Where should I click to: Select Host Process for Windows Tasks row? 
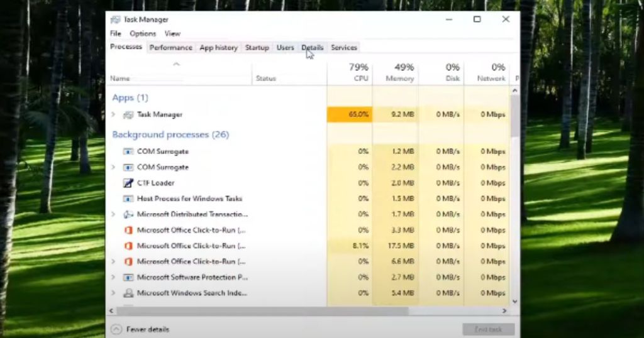(x=308, y=199)
